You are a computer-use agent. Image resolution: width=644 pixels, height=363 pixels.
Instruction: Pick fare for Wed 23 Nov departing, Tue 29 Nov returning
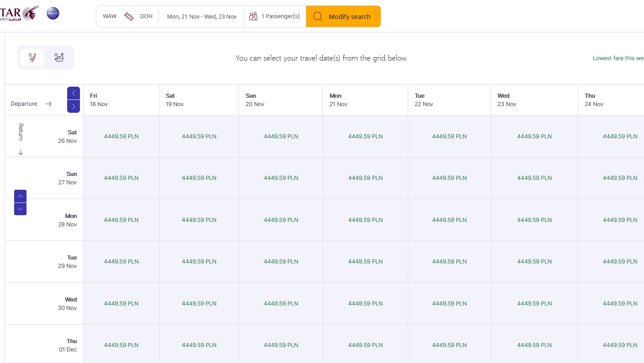pos(534,261)
